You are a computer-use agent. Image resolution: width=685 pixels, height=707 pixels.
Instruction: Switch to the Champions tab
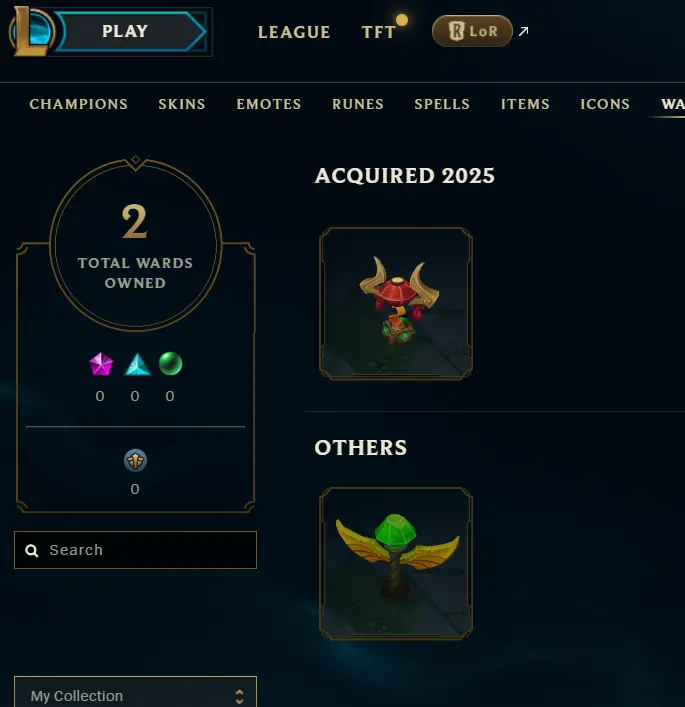click(78, 104)
